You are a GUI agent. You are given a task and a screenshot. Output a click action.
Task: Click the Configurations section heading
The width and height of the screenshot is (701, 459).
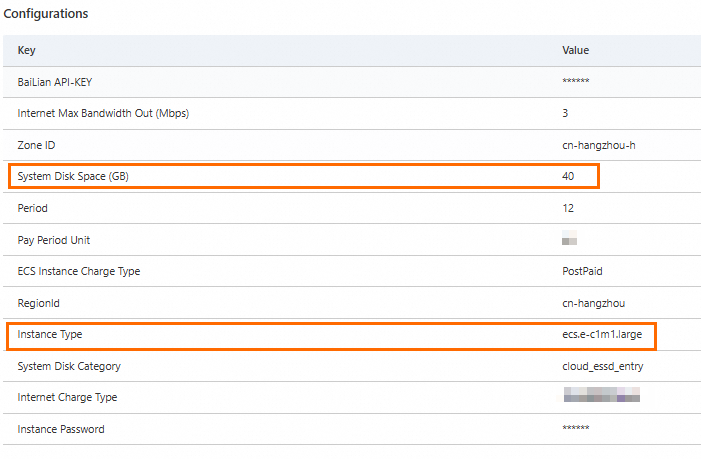coord(46,14)
